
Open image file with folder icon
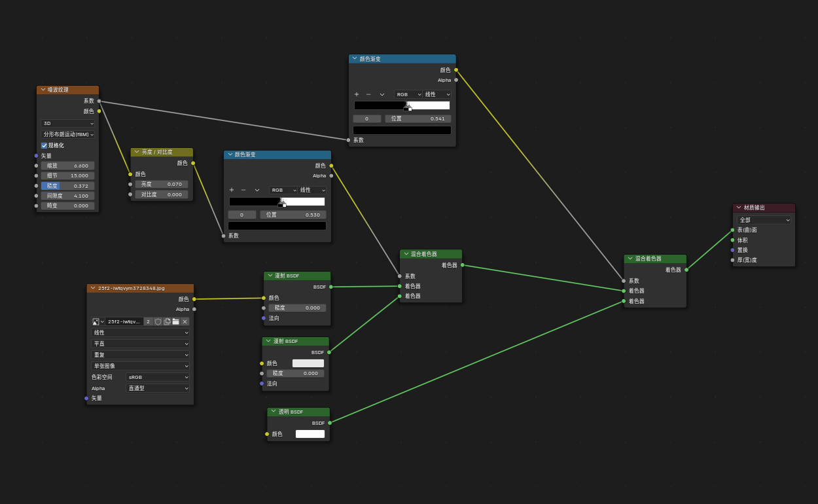pyautogui.click(x=175, y=321)
